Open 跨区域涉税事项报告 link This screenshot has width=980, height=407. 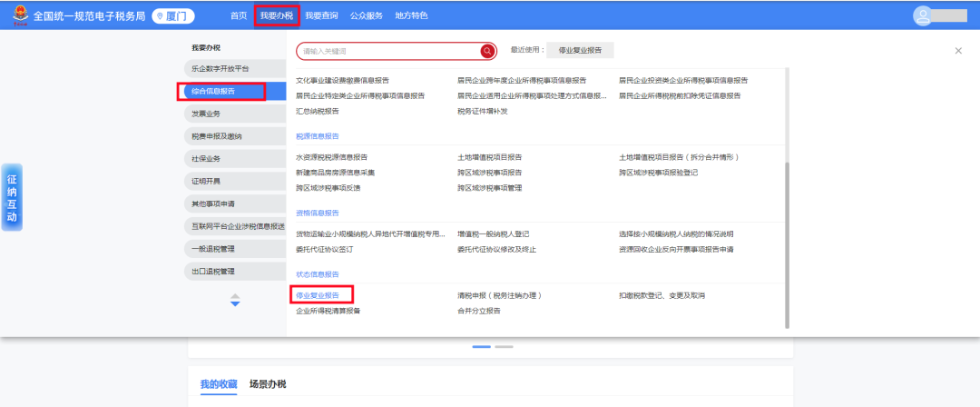pyautogui.click(x=489, y=173)
